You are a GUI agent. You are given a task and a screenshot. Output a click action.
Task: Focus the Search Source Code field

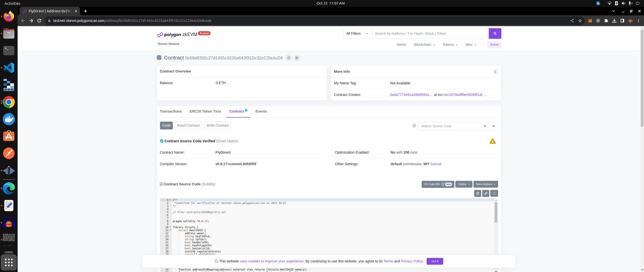(x=449, y=126)
